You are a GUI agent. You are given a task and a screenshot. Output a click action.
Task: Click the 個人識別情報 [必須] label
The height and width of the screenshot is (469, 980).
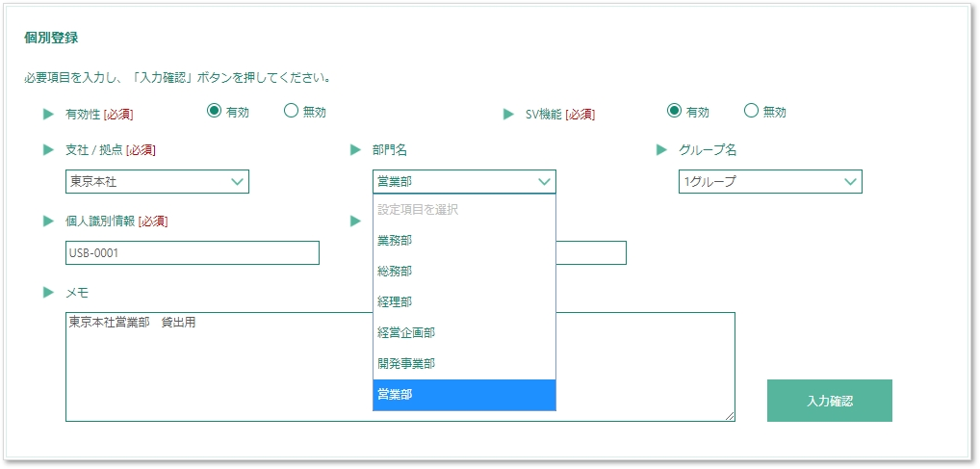coord(116,221)
